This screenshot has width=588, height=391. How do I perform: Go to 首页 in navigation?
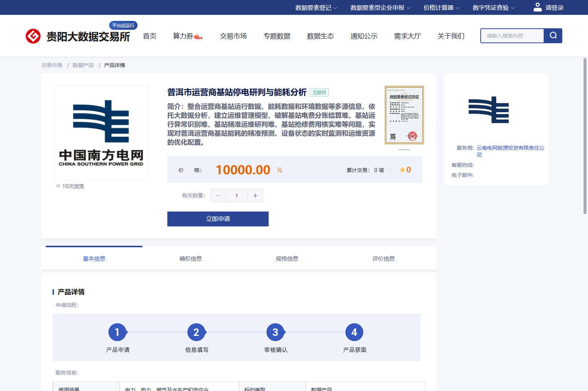click(x=150, y=36)
